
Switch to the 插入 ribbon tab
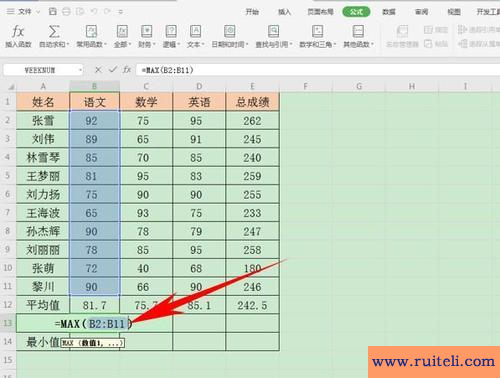click(x=284, y=12)
